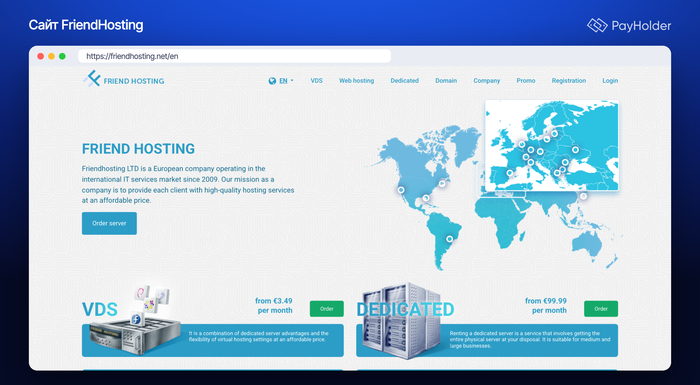Click the Spain location marker on Europe map
This screenshot has width=700, height=385.
(510, 173)
